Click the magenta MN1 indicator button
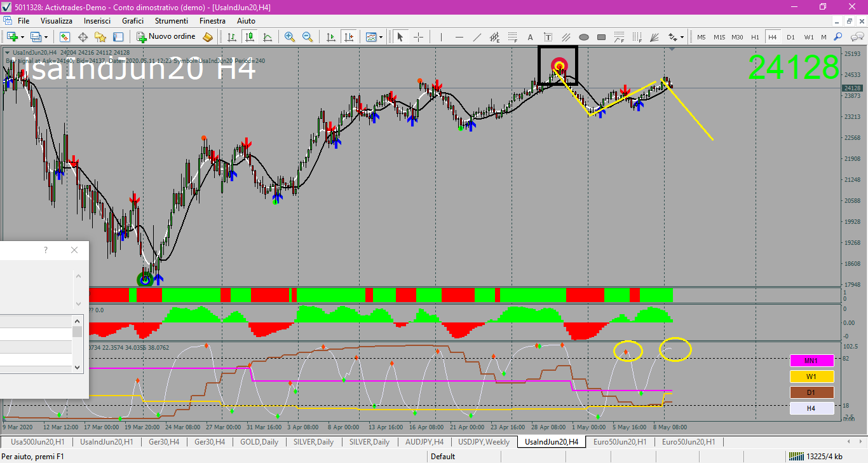 (811, 361)
